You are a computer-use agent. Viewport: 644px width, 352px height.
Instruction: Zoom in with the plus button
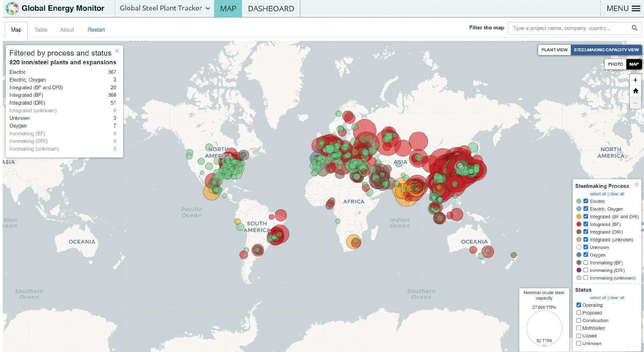pos(635,80)
